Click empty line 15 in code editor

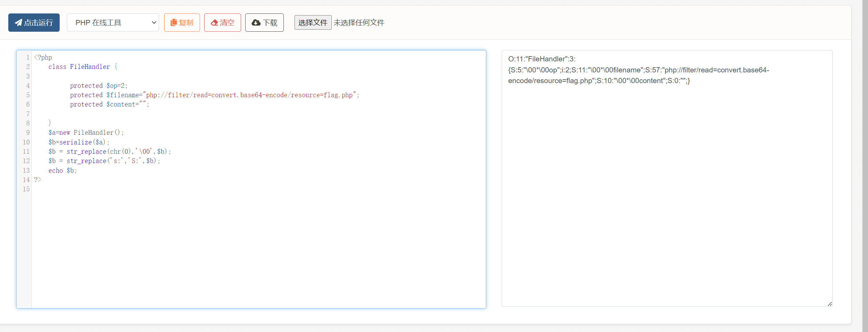(259, 189)
